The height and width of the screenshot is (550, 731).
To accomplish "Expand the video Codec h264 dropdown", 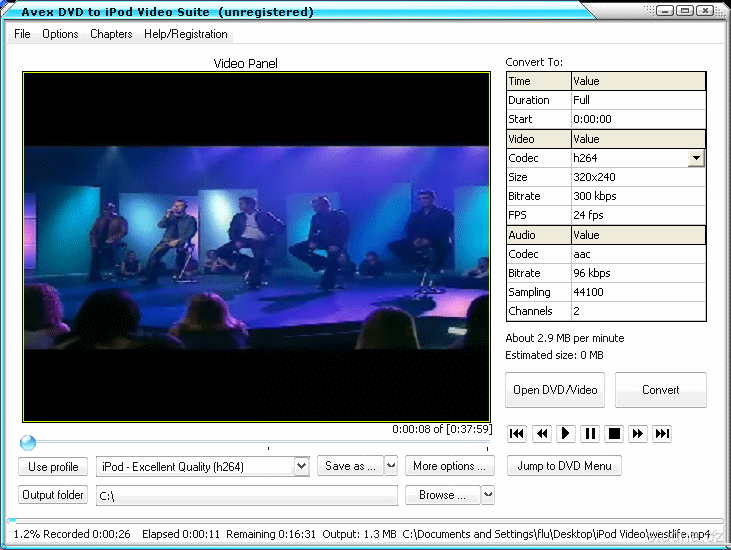I will coord(696,158).
